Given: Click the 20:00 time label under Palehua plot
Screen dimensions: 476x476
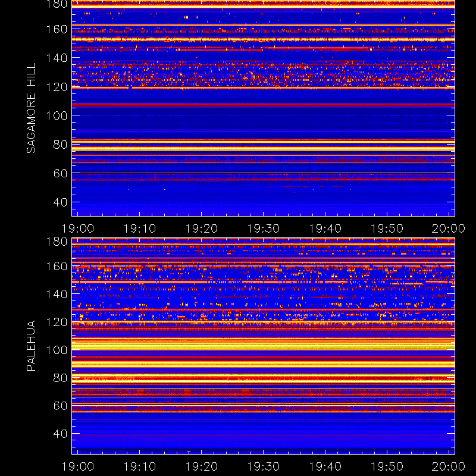Looking at the screenshot, I should point(449,466).
